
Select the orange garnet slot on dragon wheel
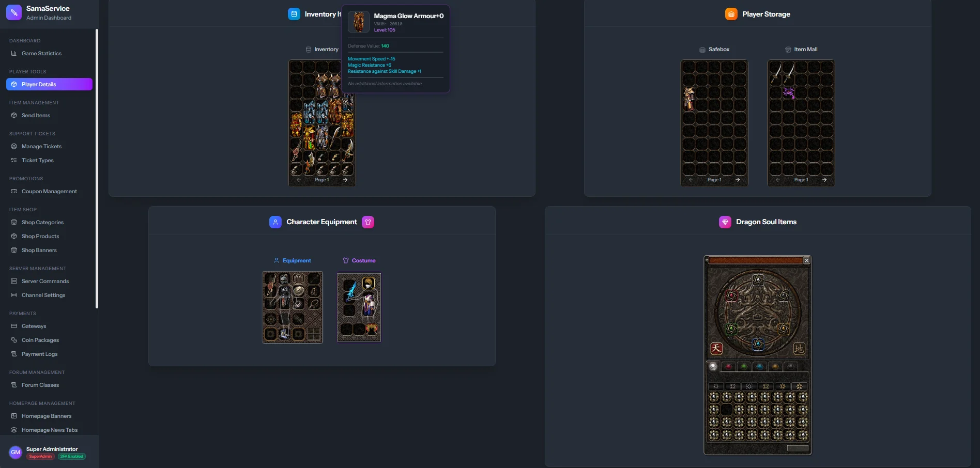(x=784, y=329)
